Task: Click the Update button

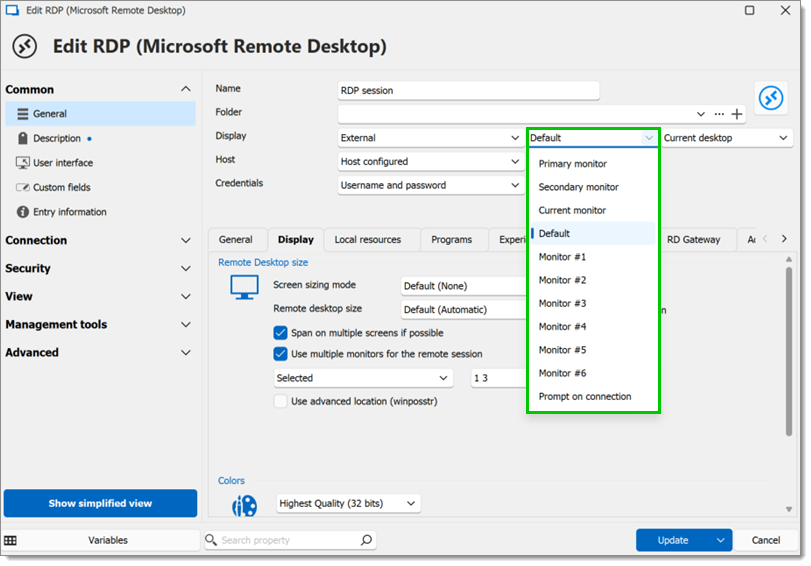Action: pyautogui.click(x=673, y=540)
